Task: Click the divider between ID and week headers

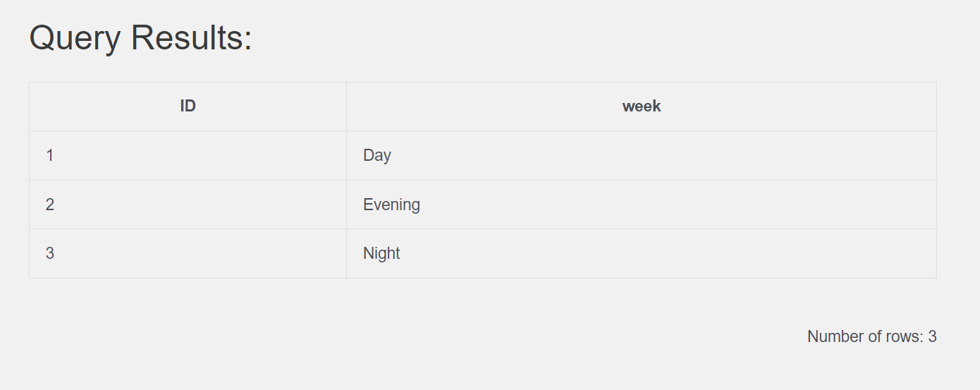Action: 346,106
